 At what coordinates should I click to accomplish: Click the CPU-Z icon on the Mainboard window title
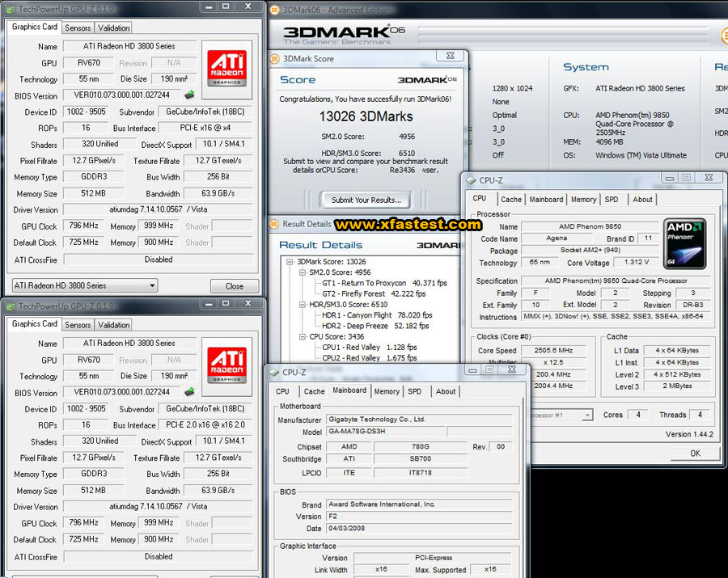[274, 372]
